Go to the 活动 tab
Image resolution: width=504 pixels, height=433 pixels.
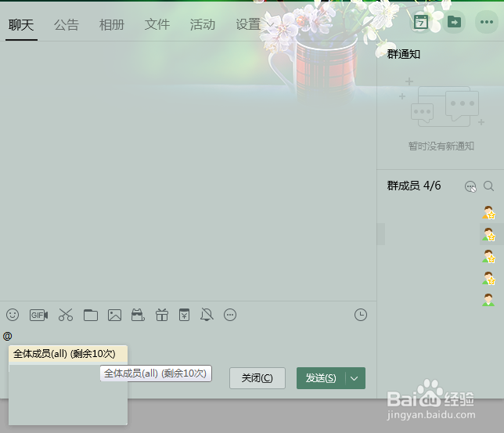coord(203,25)
